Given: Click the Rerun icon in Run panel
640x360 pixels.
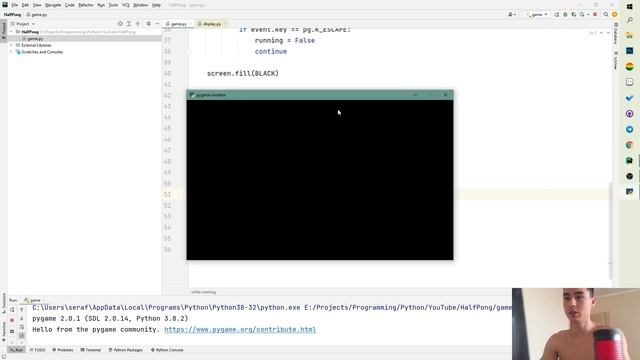Looking at the screenshot, I should click(12, 310).
